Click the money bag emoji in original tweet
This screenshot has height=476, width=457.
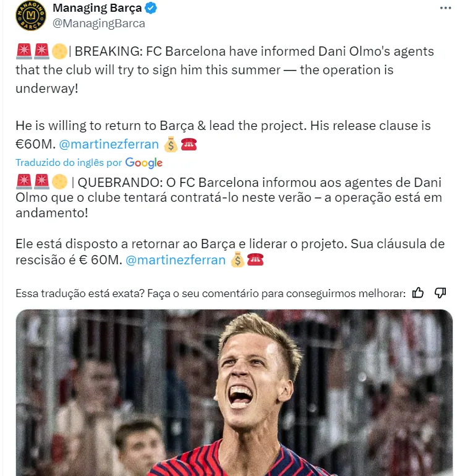click(171, 144)
